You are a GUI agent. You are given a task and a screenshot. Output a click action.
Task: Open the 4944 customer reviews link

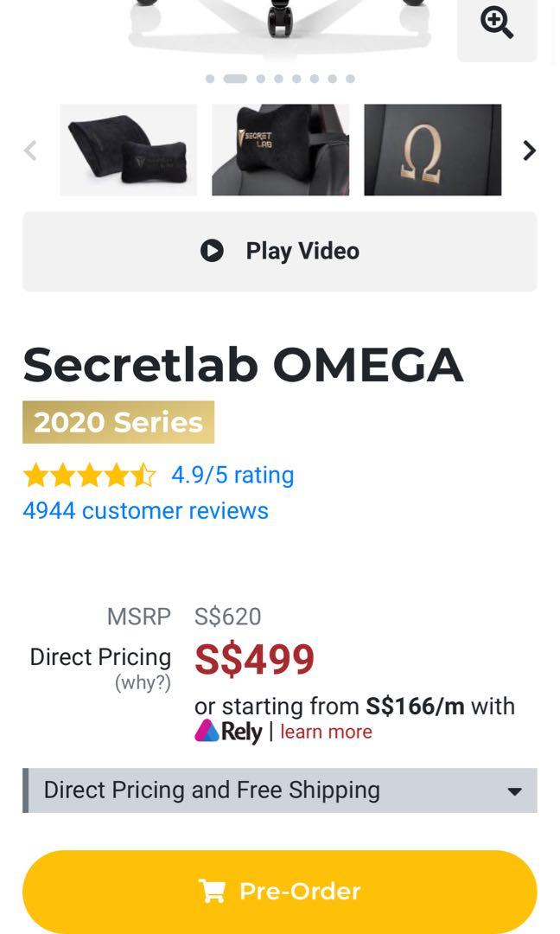pos(144,511)
